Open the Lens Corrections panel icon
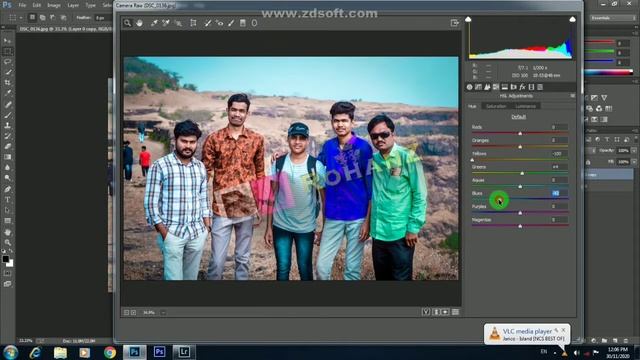This screenshot has height=360, width=640. click(513, 87)
